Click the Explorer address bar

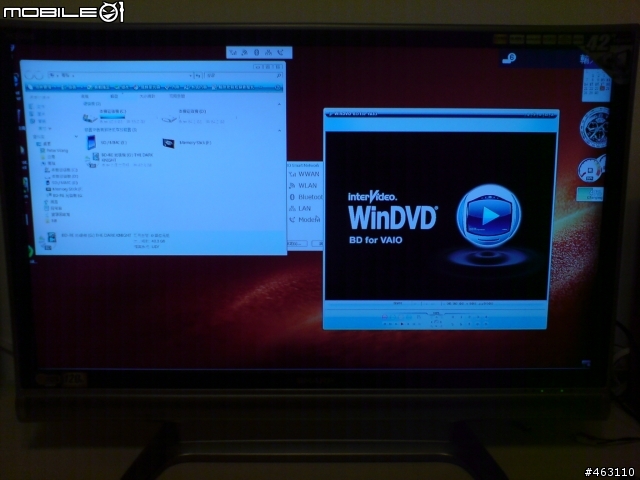[120, 76]
